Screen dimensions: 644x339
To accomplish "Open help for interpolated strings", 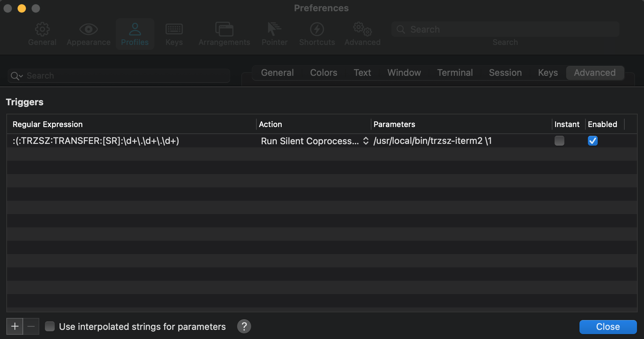I will (x=244, y=326).
